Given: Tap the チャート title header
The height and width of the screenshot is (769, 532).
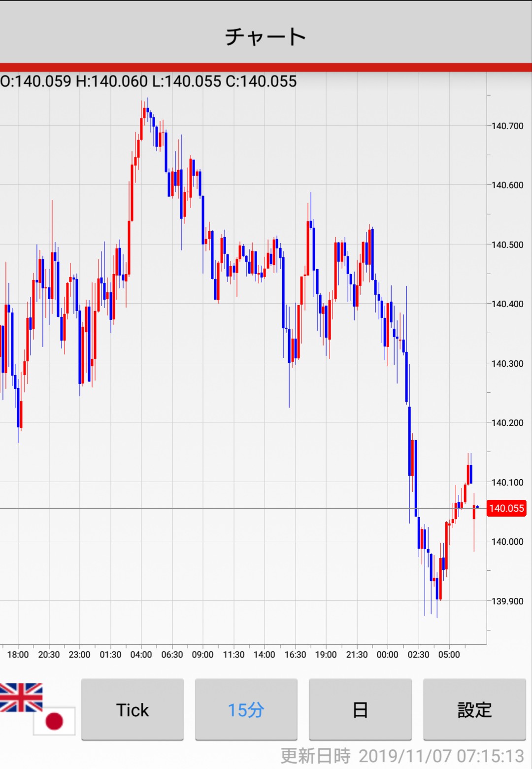Looking at the screenshot, I should (x=266, y=36).
